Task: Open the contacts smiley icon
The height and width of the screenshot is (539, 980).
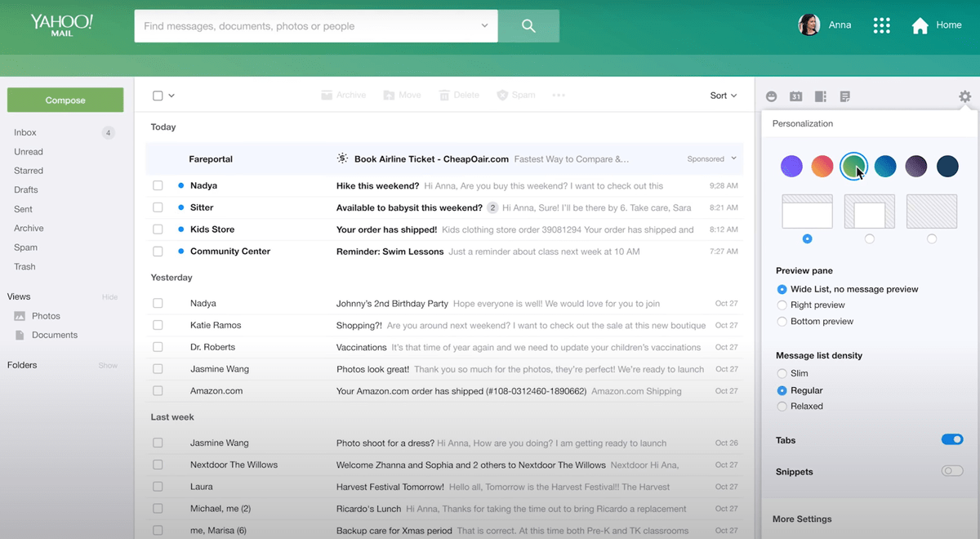Action: (772, 96)
